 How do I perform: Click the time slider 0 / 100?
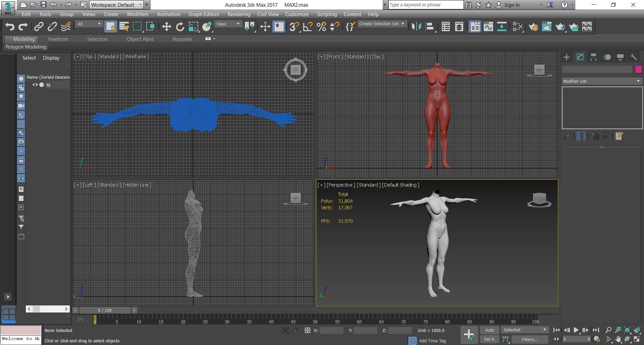coord(105,310)
